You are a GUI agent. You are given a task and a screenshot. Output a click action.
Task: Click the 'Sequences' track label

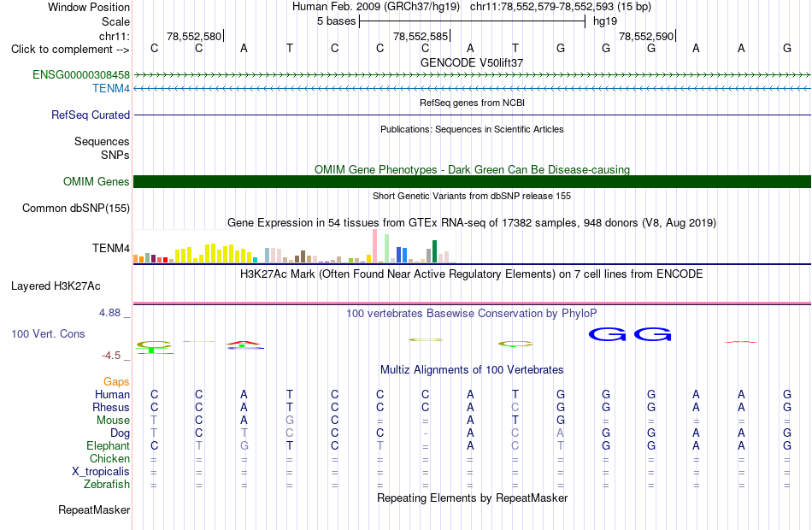click(x=102, y=141)
